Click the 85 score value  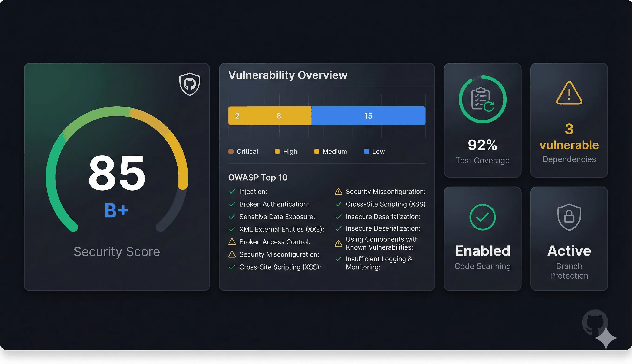[117, 173]
